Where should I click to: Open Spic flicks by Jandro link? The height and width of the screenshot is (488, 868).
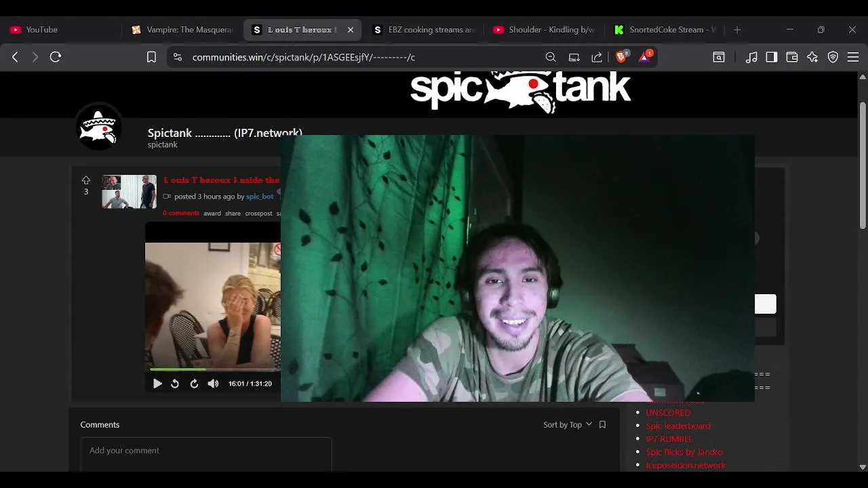coord(684,452)
